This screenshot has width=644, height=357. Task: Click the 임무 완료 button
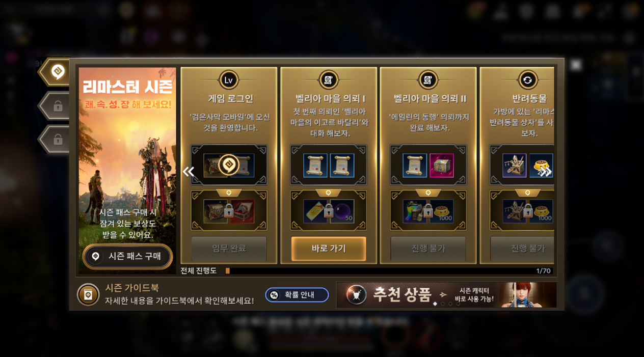pyautogui.click(x=229, y=249)
